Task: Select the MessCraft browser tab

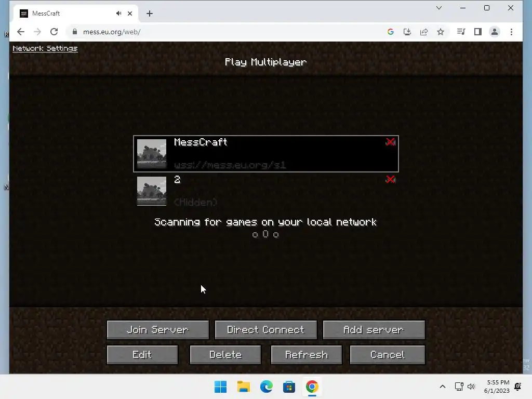Action: (76, 14)
